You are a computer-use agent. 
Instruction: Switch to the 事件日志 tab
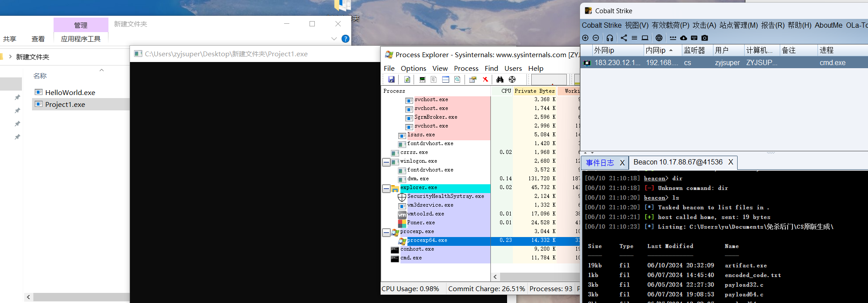click(600, 163)
